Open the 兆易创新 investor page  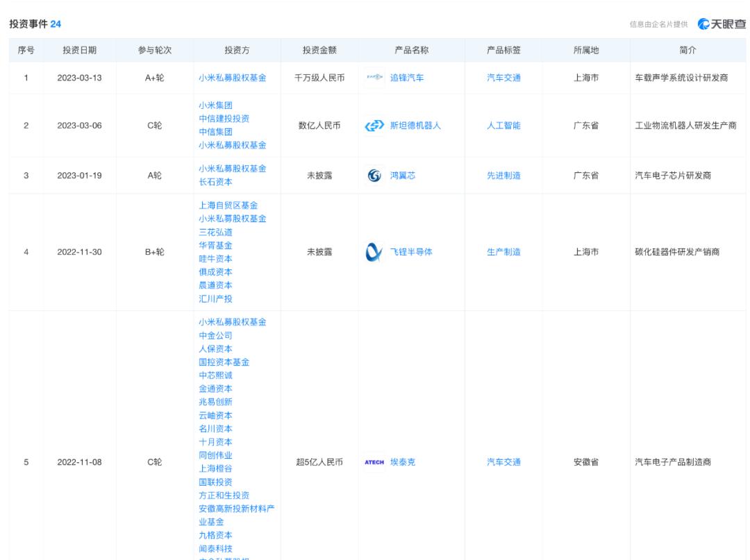215,402
